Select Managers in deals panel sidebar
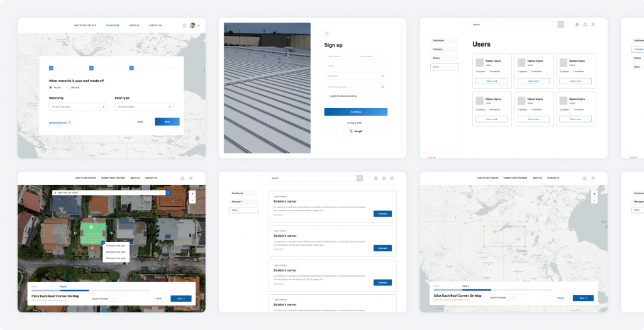 tap(243, 202)
